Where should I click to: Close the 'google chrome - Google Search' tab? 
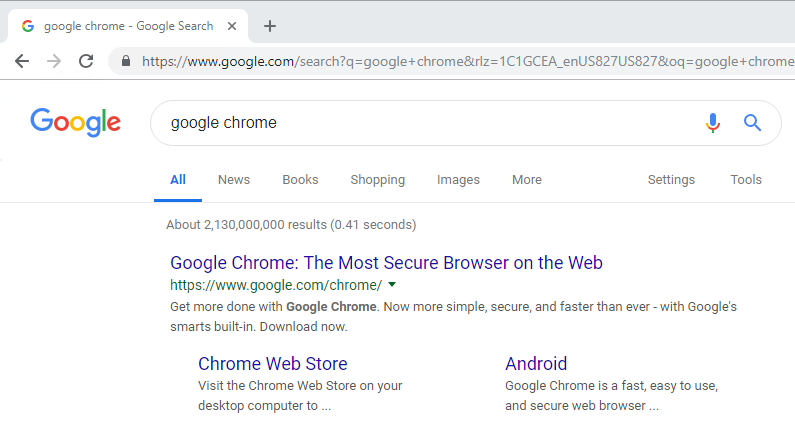tap(232, 26)
